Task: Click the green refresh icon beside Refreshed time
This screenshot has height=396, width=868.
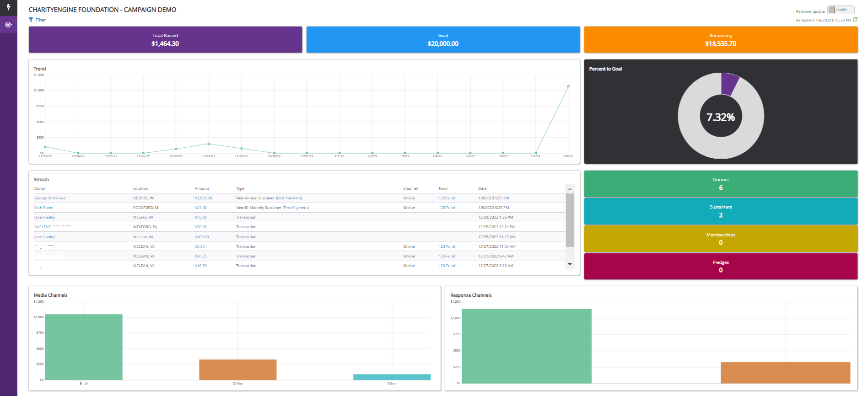Action: (x=855, y=19)
